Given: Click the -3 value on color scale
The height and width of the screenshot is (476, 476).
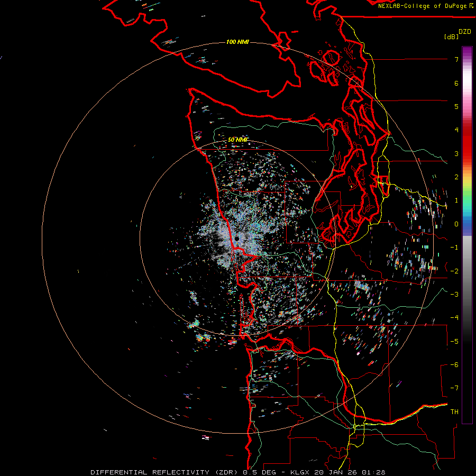Looking at the screenshot, I should (x=454, y=295).
